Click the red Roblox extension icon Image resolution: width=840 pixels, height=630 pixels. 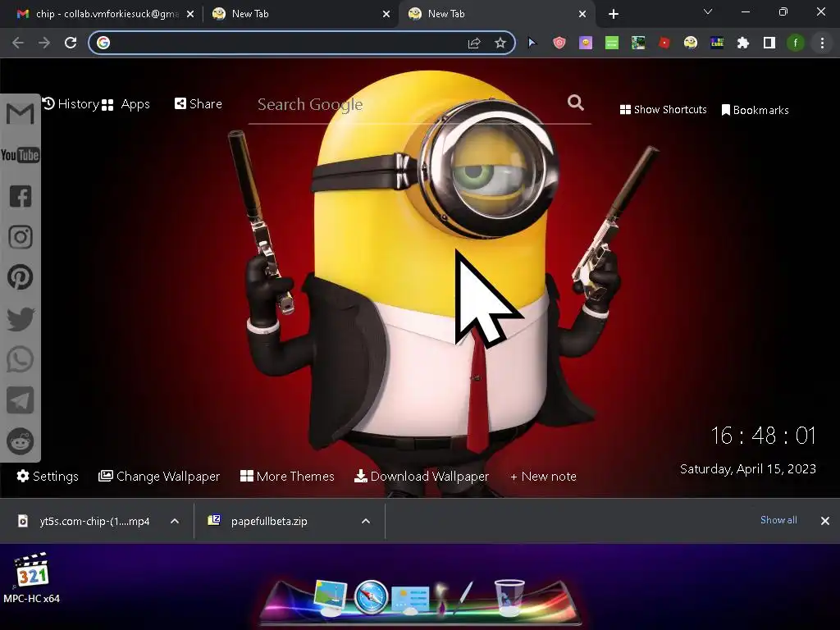pos(664,43)
